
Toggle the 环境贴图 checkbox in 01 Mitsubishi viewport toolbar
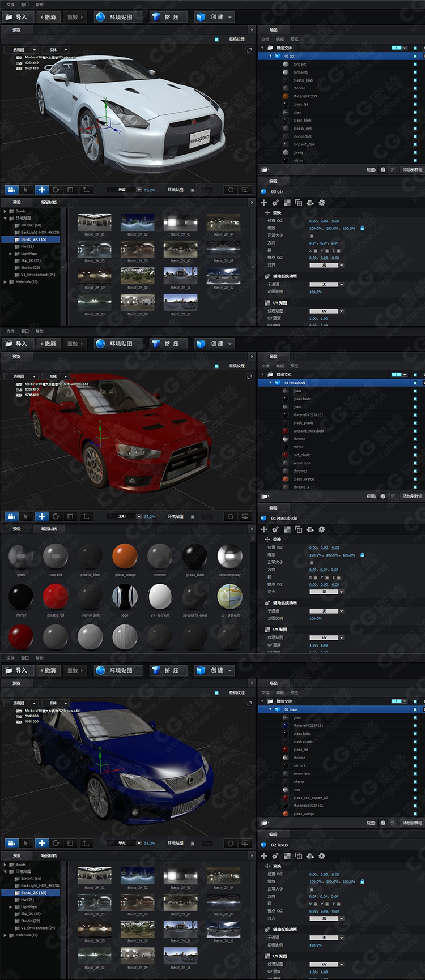(x=192, y=516)
